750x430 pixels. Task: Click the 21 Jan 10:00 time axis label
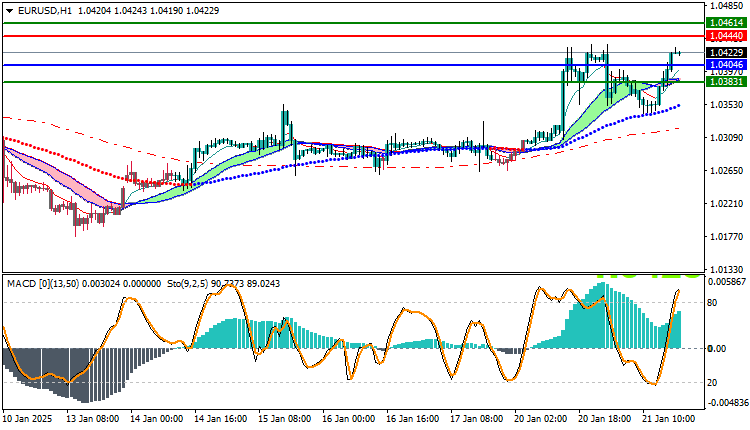[x=669, y=419]
